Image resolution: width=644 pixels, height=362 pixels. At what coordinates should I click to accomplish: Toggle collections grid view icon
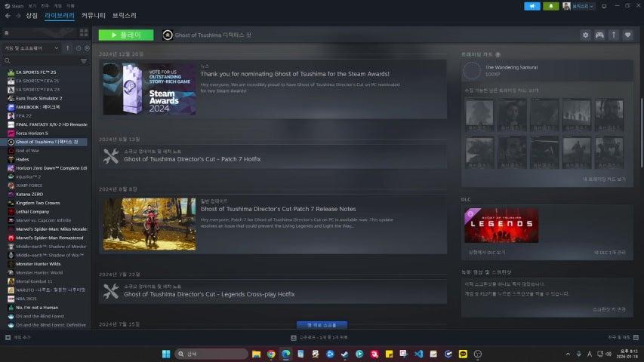coord(84,32)
